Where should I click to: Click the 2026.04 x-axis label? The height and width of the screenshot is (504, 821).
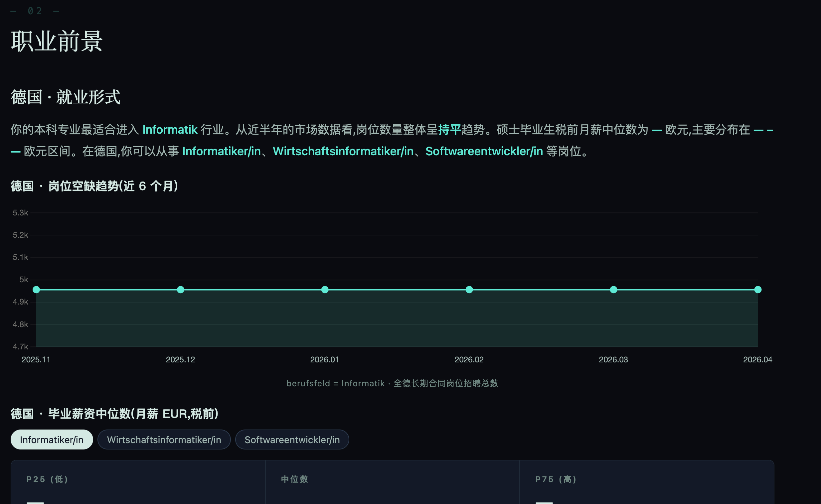click(x=758, y=360)
